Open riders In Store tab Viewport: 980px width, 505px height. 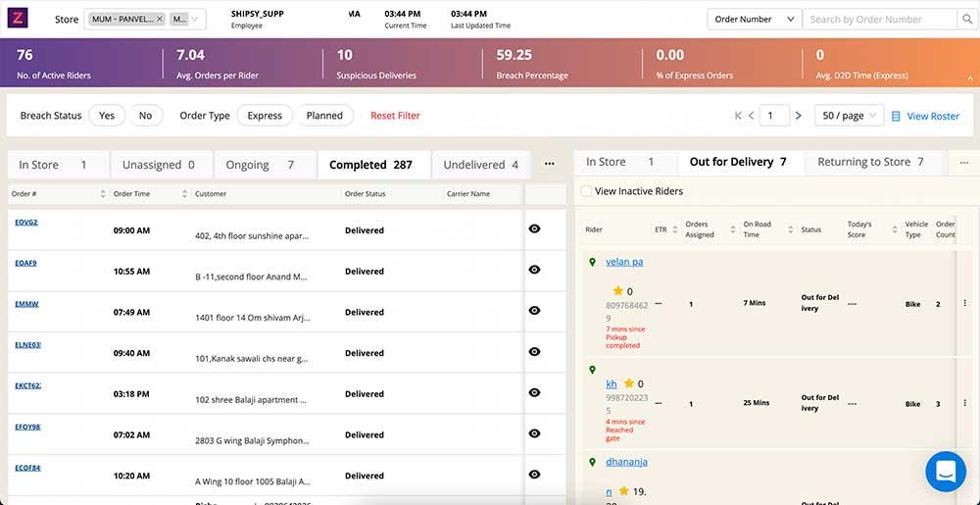[x=625, y=162]
